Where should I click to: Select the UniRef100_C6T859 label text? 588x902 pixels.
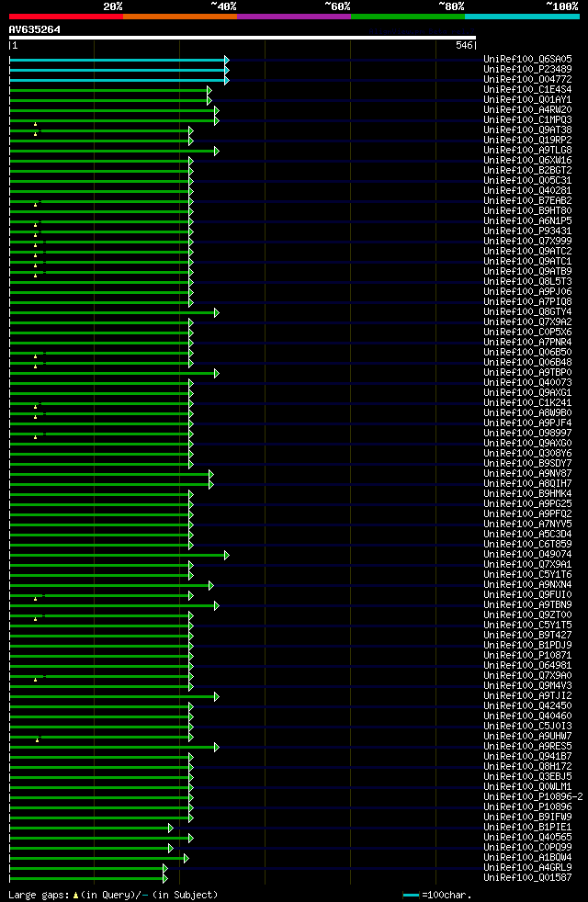click(x=527, y=544)
